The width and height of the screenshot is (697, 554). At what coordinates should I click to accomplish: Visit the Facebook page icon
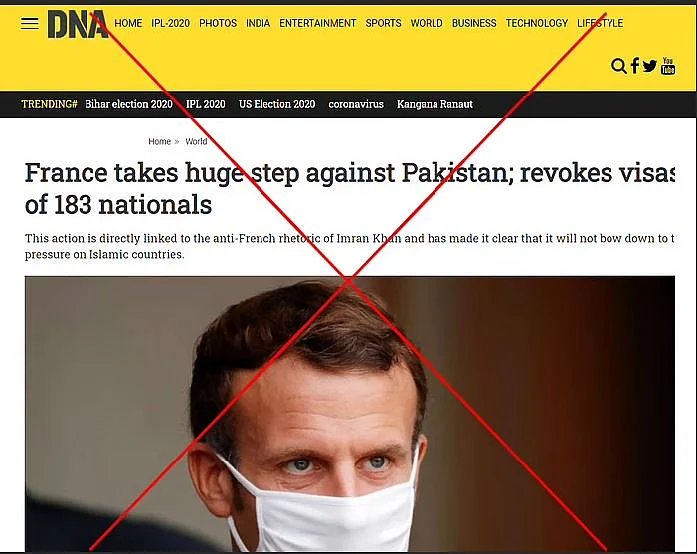[x=635, y=66]
